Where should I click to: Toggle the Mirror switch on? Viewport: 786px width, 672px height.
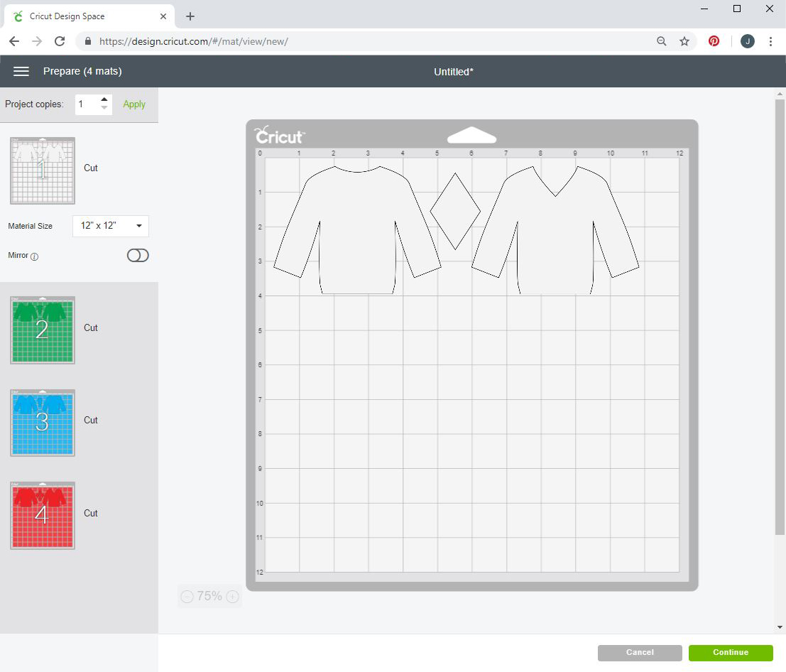[138, 255]
